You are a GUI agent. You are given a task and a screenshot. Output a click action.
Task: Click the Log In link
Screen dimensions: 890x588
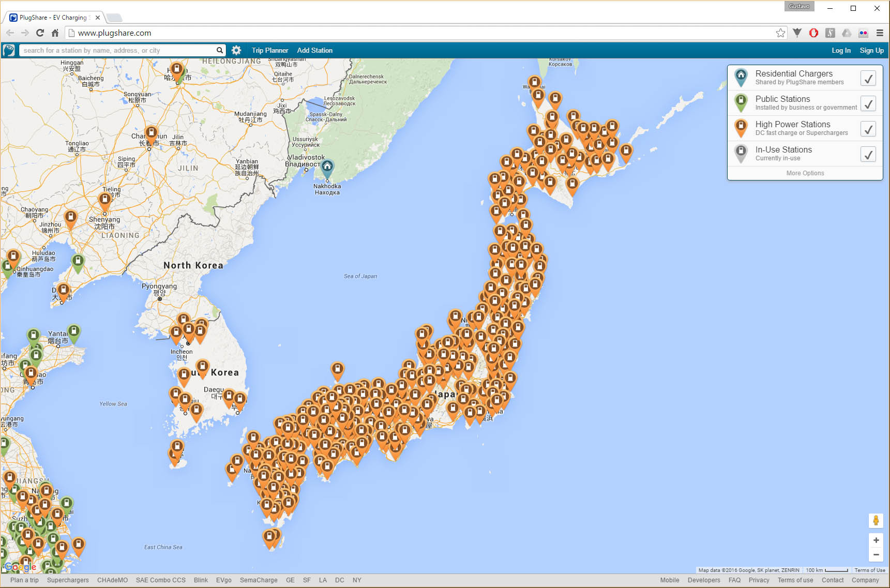coord(841,50)
